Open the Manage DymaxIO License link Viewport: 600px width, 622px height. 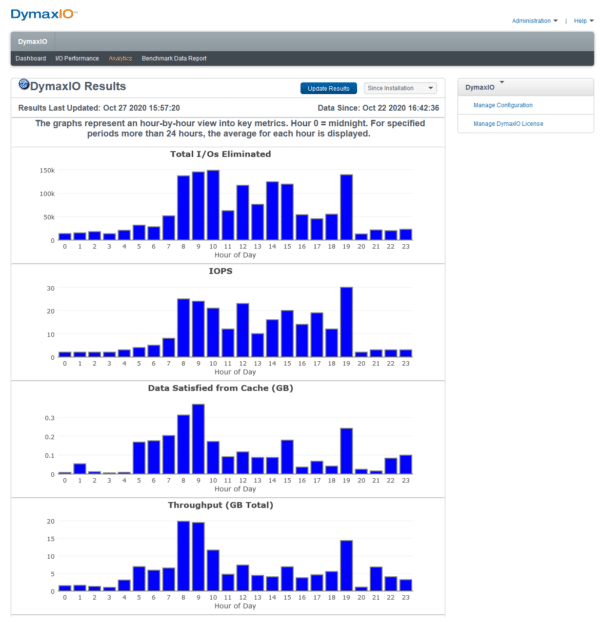click(507, 123)
